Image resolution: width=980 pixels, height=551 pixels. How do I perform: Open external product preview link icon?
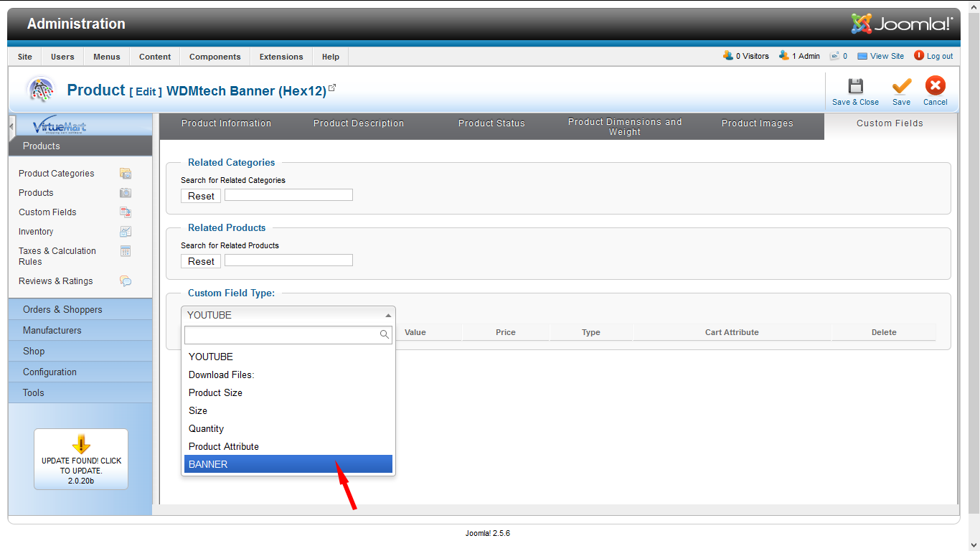332,89
